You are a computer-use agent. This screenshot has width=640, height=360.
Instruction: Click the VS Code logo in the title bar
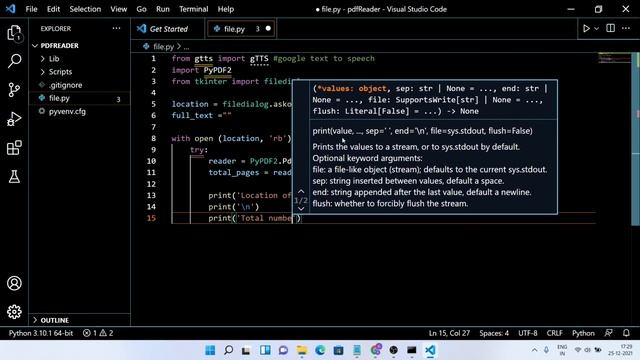[10, 9]
